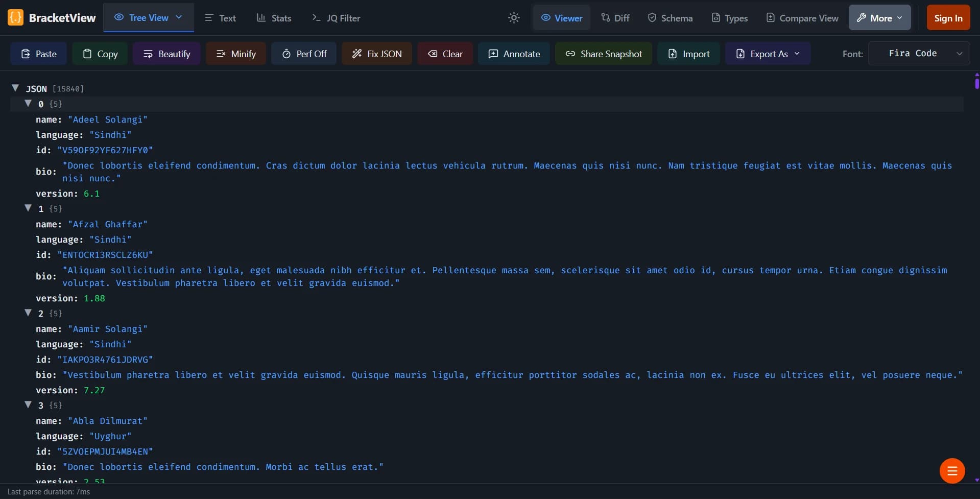Viewport: 980px width, 499px height.
Task: Clear the JSON input
Action: tap(445, 54)
